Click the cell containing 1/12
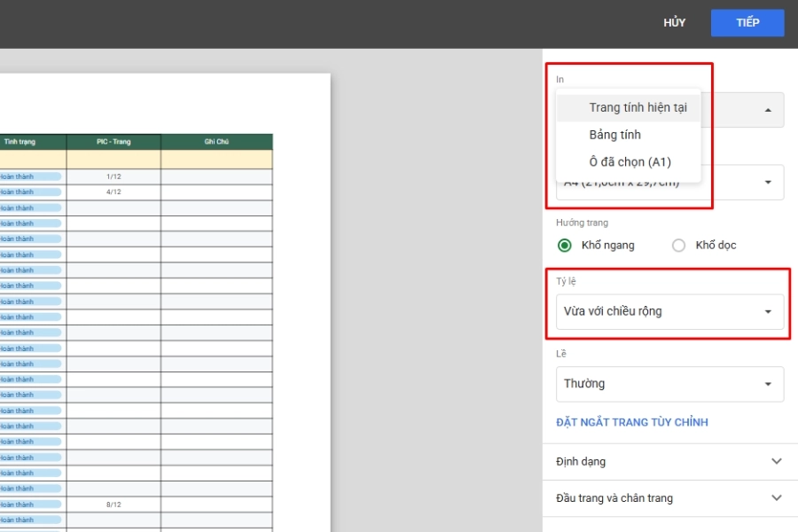 tap(113, 176)
